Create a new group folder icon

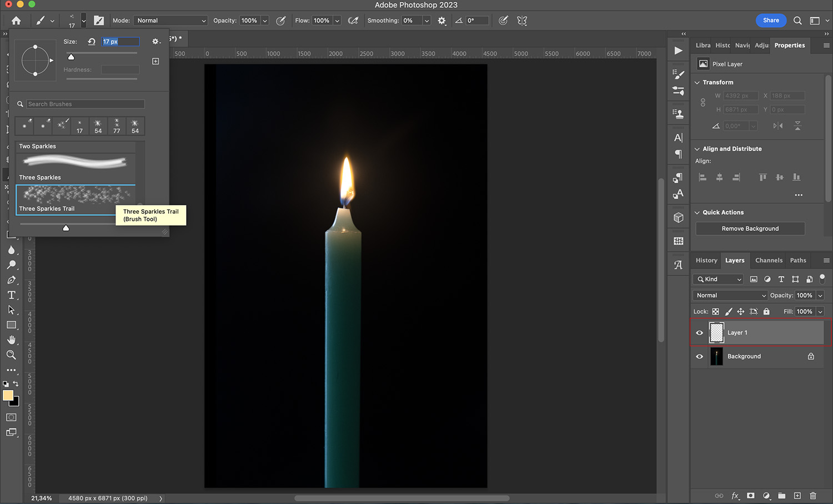tap(781, 495)
